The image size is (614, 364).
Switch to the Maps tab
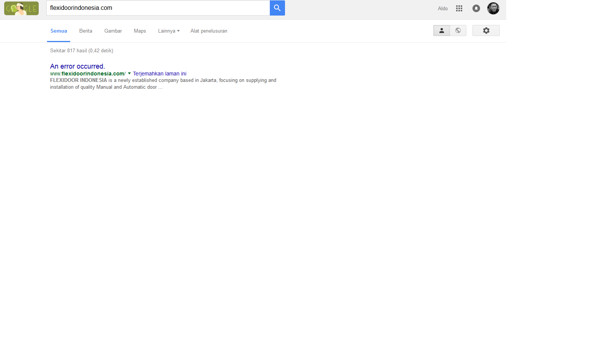(x=140, y=31)
